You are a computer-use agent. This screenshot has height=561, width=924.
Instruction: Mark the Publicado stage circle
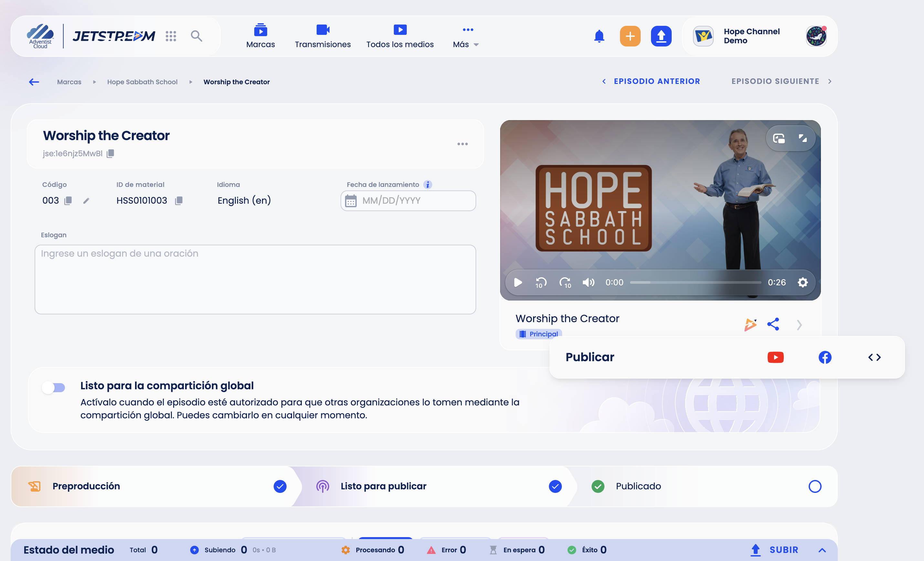814,486
